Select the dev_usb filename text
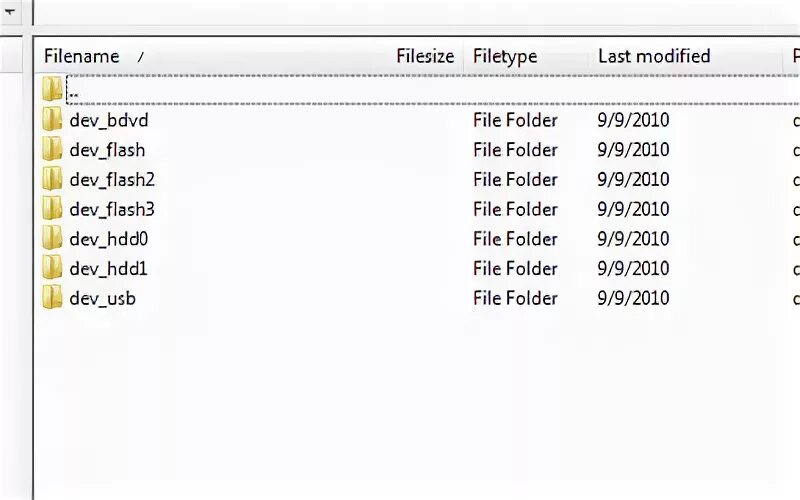The height and width of the screenshot is (500, 800). pos(102,298)
